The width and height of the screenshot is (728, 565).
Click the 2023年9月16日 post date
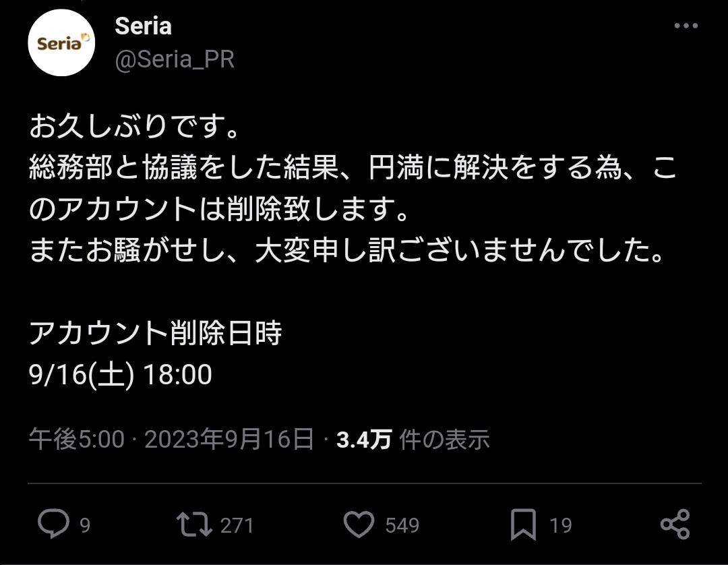pyautogui.click(x=229, y=439)
